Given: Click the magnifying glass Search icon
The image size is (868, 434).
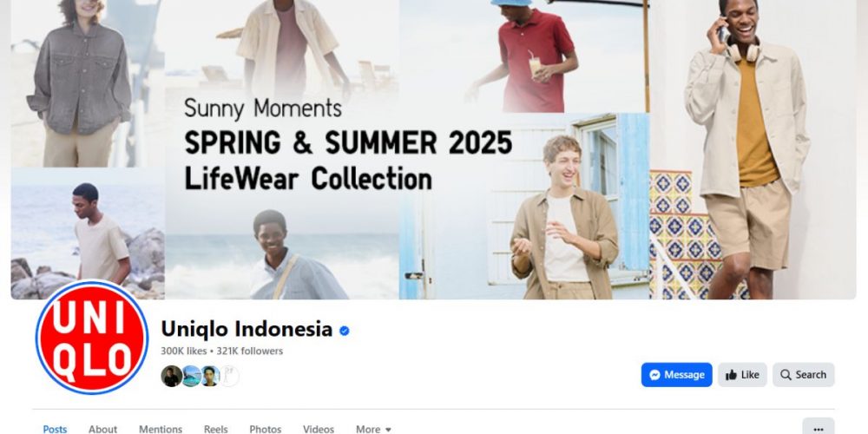Looking at the screenshot, I should pos(786,375).
